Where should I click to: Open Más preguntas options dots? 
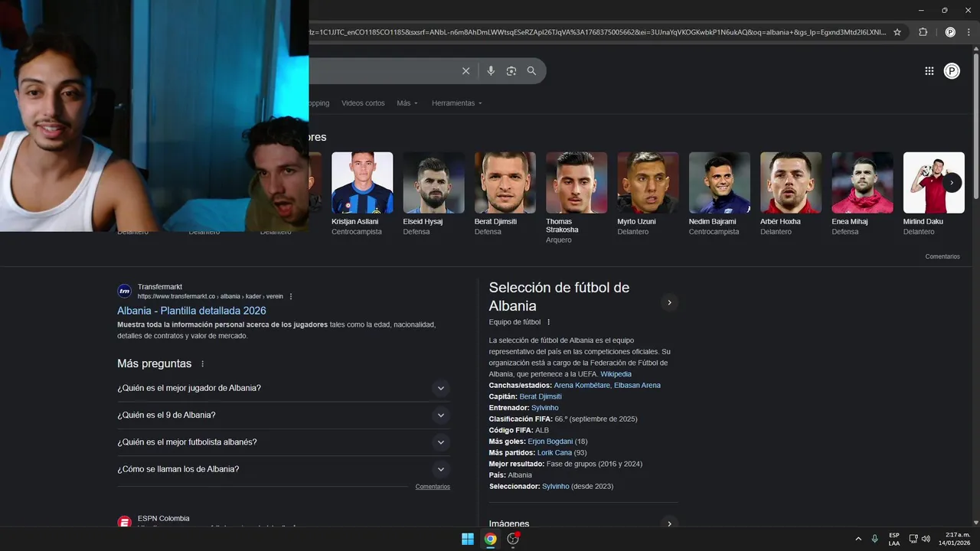click(202, 364)
